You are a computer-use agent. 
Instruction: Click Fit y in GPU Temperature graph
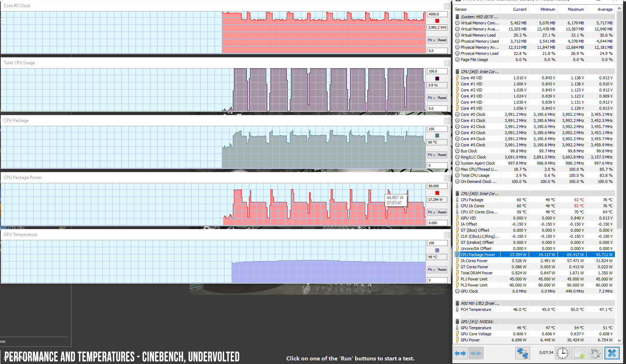[x=432, y=270]
